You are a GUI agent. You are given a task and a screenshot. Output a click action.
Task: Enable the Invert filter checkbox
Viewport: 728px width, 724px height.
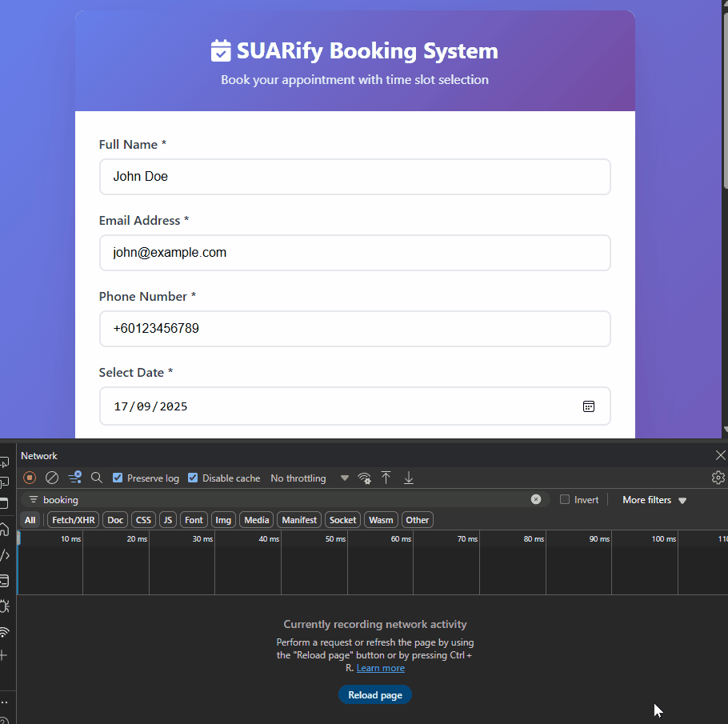coord(565,499)
